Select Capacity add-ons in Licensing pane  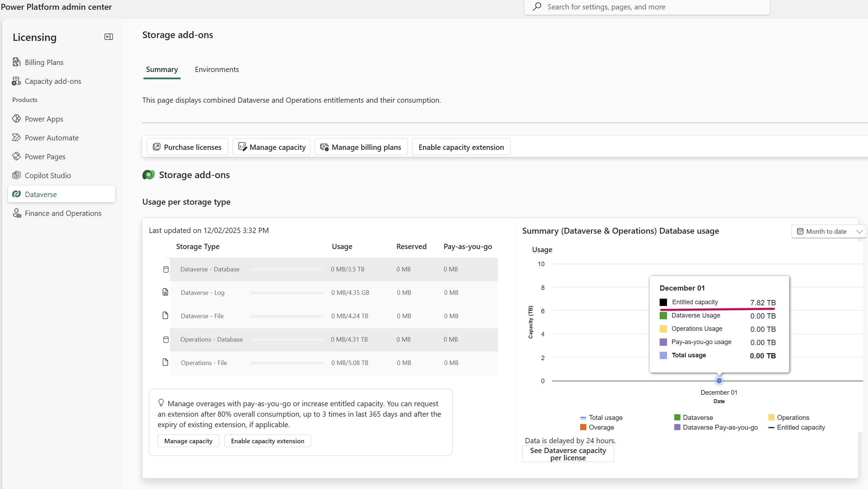[53, 81]
